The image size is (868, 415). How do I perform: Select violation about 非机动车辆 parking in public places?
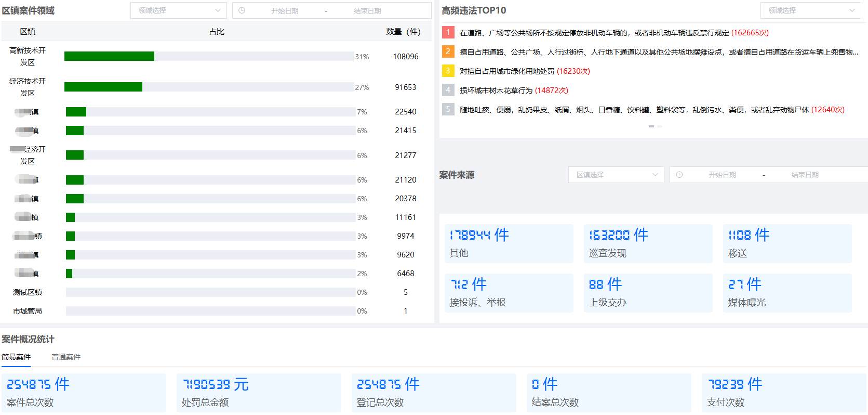click(x=614, y=33)
